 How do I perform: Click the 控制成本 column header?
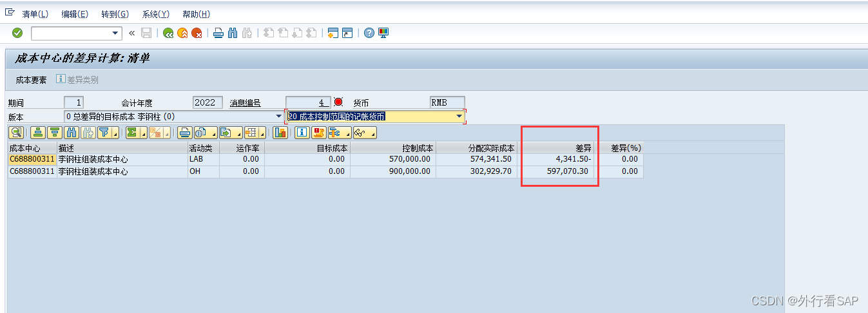(393, 148)
